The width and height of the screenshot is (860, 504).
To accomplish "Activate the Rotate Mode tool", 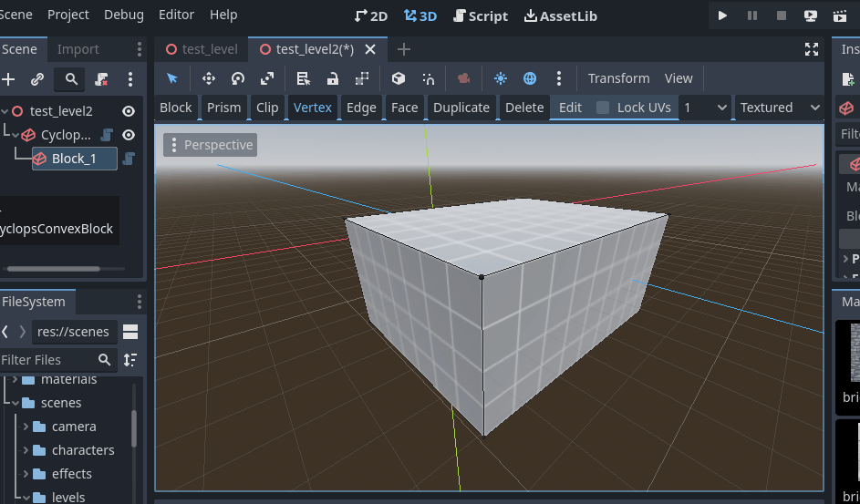I will click(x=238, y=78).
